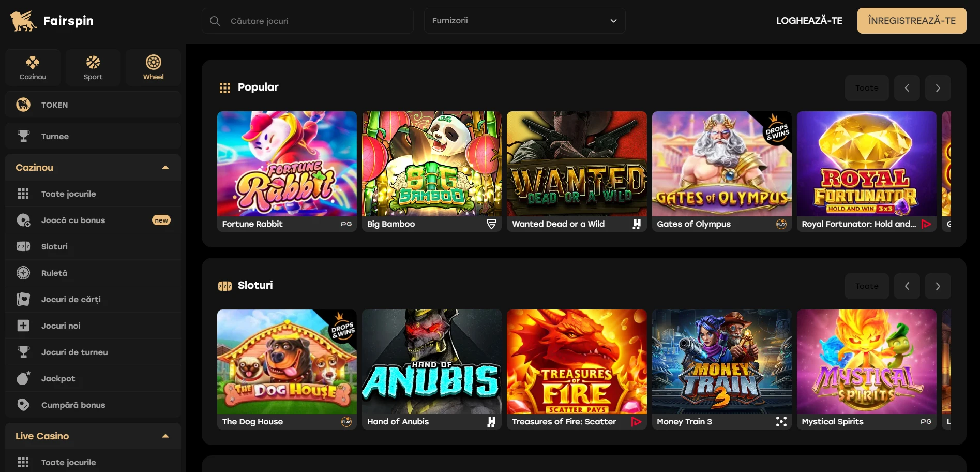Click PG provider icon on Mystical Spirits

coord(926,422)
